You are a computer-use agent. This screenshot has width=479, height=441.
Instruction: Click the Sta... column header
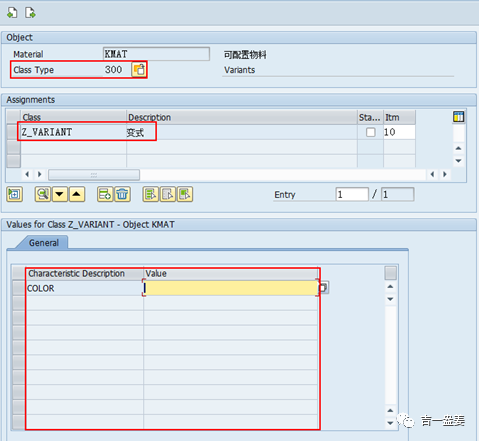pos(370,117)
